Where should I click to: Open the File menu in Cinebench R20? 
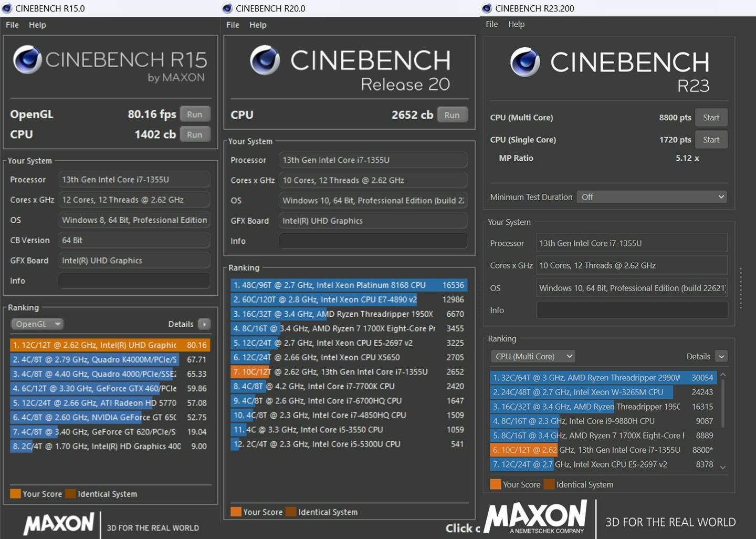tap(233, 25)
